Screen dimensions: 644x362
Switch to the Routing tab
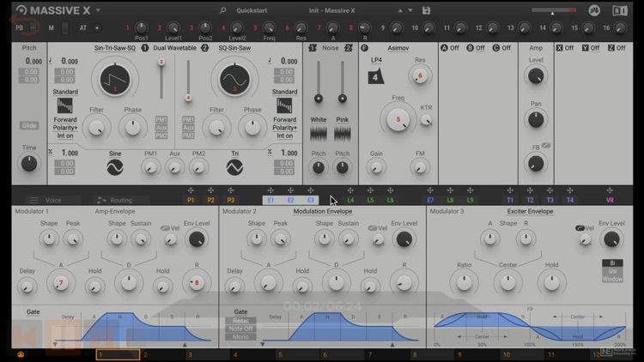click(115, 200)
